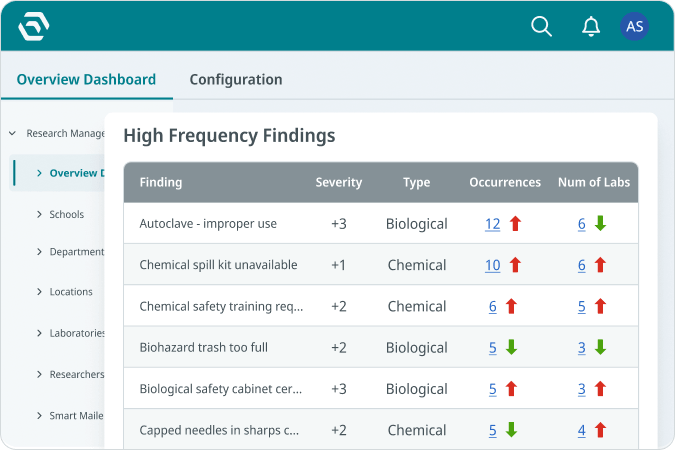675x450 pixels.
Task: Click green down arrow in Biohazard trash occurrences
Action: 511,348
